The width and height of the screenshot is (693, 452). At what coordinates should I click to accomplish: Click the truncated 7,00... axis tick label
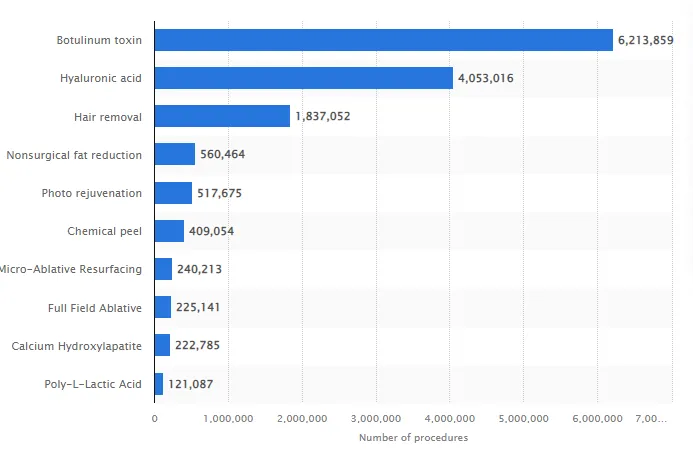pyautogui.click(x=651, y=418)
